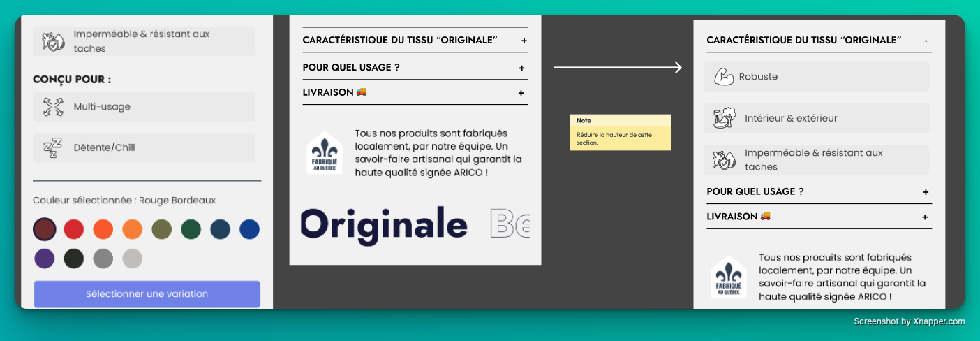980x341 pixels.
Task: Pick the medium gray color swatch
Action: coord(103,259)
